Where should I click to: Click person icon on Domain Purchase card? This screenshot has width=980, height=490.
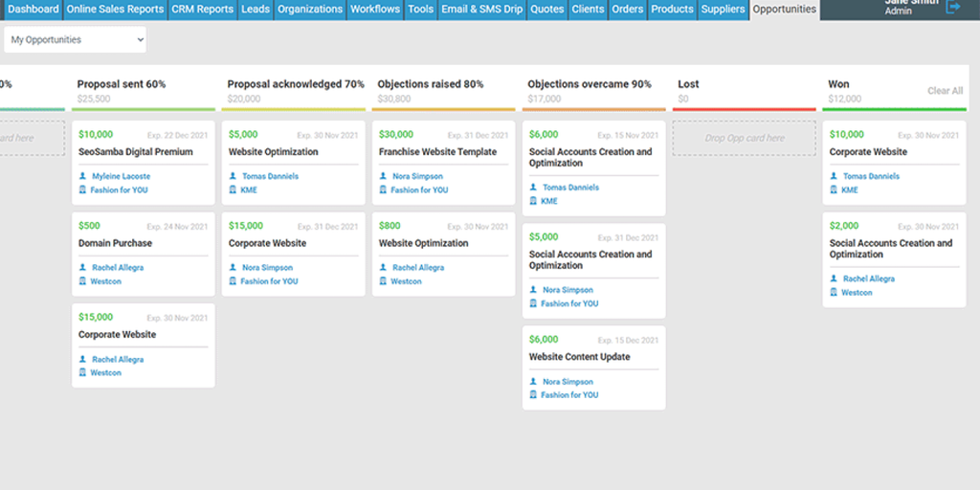(82, 268)
